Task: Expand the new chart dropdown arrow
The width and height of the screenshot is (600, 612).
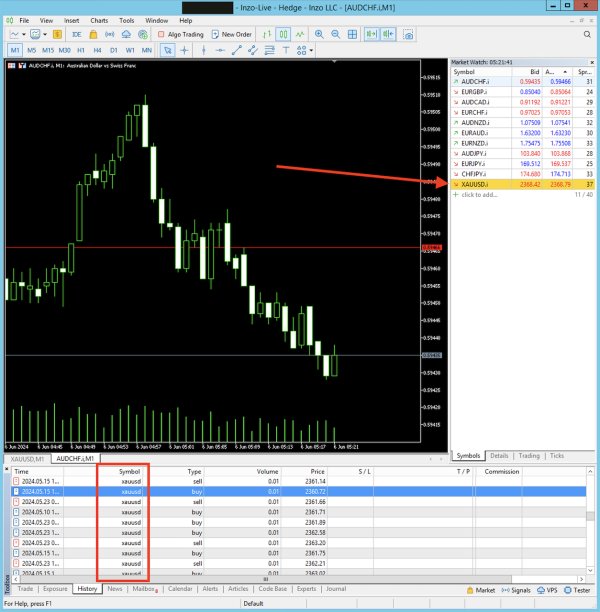Action: click(24, 34)
